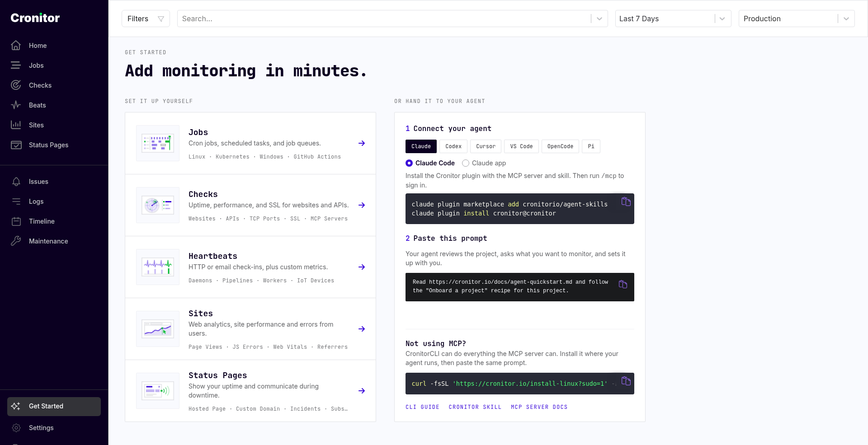
Task: Click the Jobs list icon in sidebar
Action: click(16, 66)
